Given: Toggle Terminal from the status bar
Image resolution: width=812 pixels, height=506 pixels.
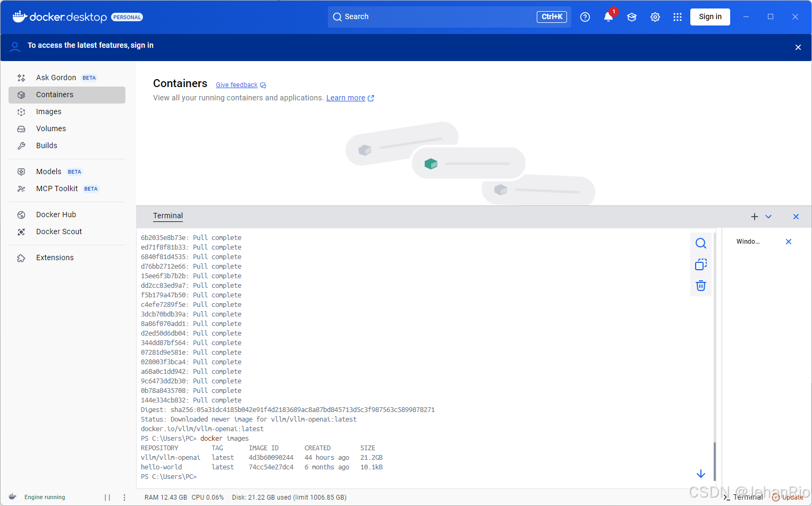Looking at the screenshot, I should tap(743, 498).
